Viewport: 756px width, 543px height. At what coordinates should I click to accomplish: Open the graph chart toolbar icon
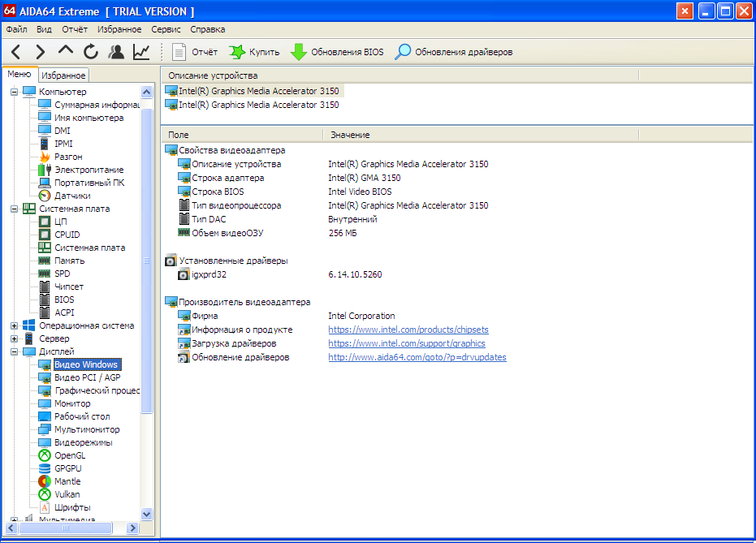[141, 52]
